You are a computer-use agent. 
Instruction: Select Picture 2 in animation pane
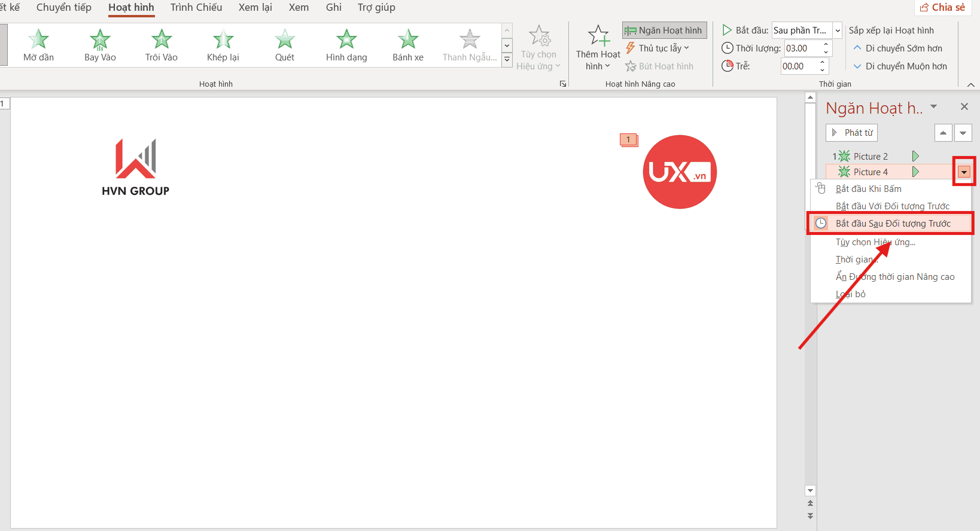click(871, 157)
